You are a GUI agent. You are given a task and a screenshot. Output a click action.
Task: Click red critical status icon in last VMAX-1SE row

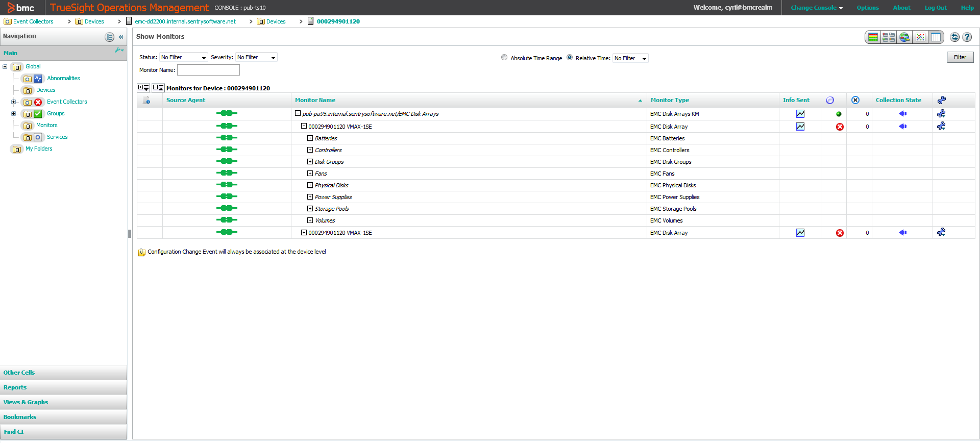pyautogui.click(x=840, y=233)
